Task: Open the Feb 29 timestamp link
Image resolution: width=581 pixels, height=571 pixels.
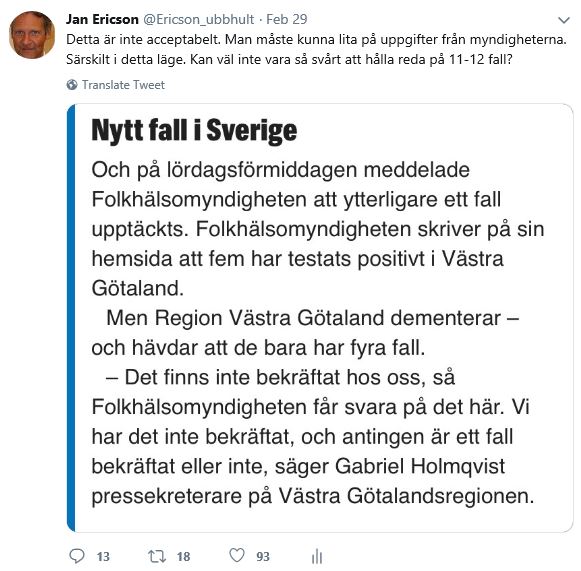Action: [x=287, y=19]
